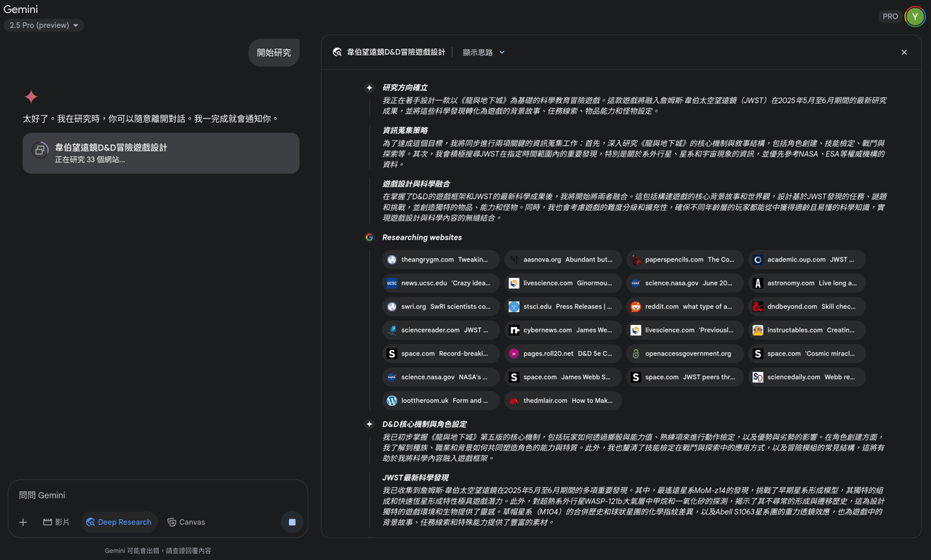
Task: Open the stsci.edu Press Releases source chip
Action: point(563,307)
